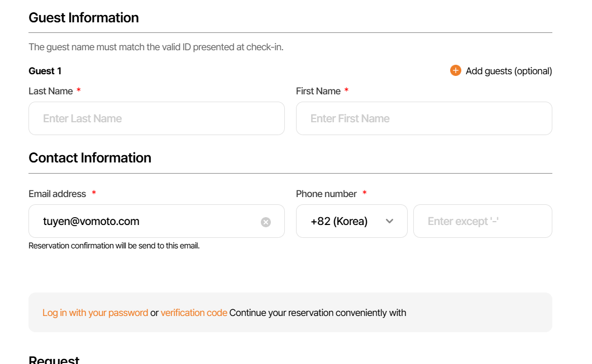This screenshot has height=364, width=592.
Task: Click the reservation confirmation email note
Action: click(114, 246)
